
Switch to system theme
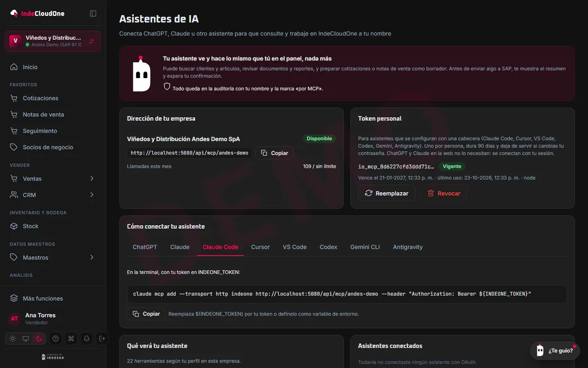click(25, 339)
